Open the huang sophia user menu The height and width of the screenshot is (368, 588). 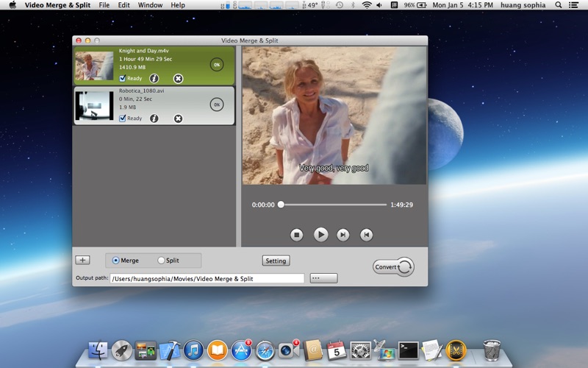tap(523, 5)
